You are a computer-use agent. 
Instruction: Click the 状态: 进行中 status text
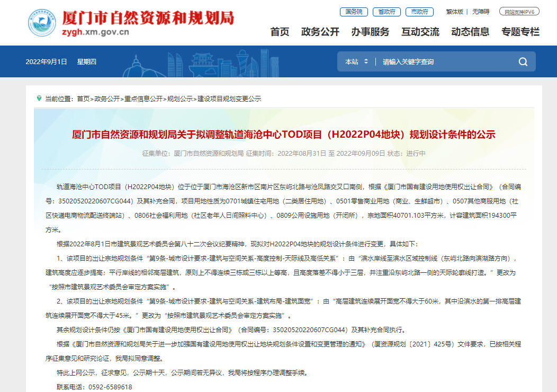click(x=407, y=154)
